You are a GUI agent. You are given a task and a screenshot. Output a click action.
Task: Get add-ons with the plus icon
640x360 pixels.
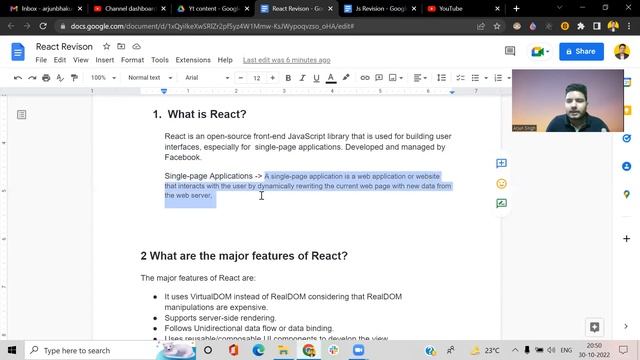[x=627, y=238]
